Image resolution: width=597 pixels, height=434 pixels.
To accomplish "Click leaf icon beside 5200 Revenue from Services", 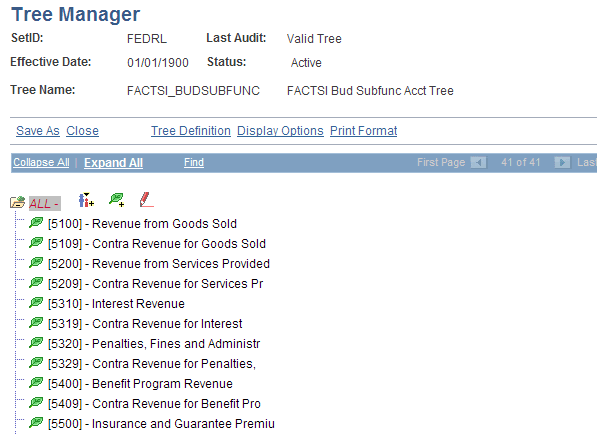I will point(36,262).
